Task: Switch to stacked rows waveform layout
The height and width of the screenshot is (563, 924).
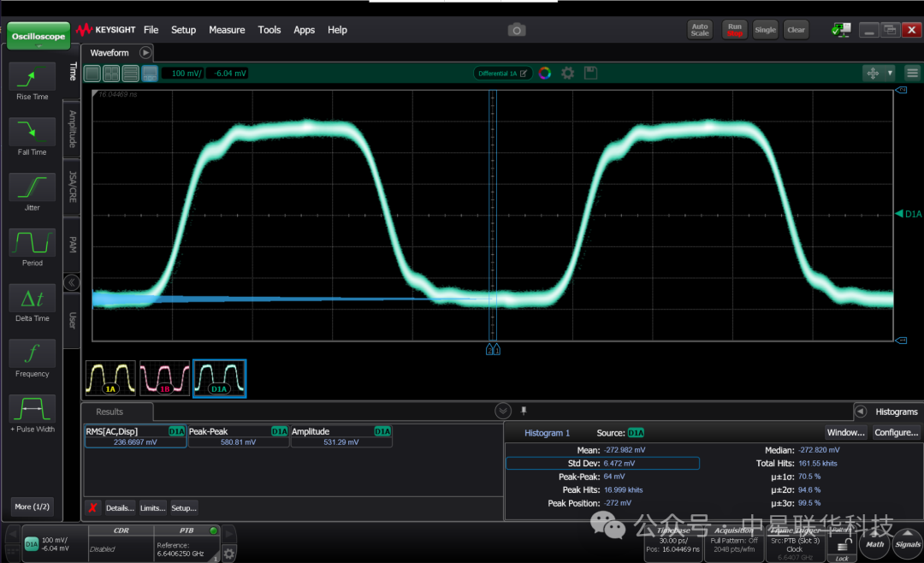Action: click(130, 73)
